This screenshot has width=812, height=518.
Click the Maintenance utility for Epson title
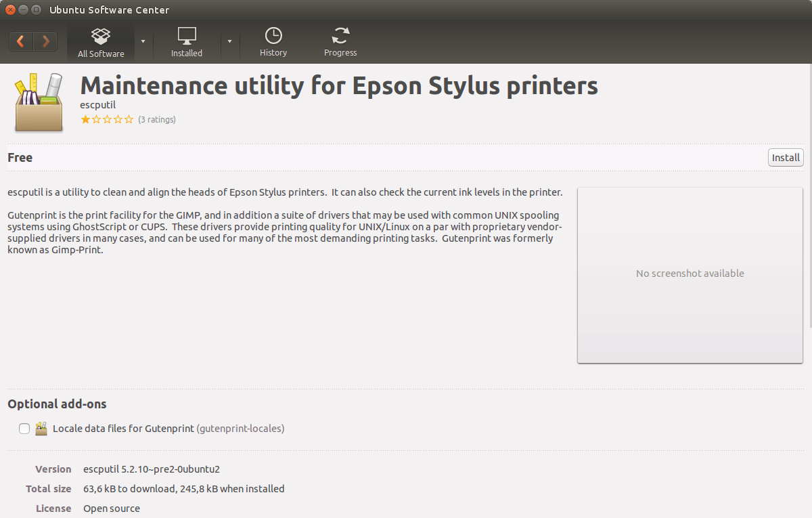(x=338, y=86)
